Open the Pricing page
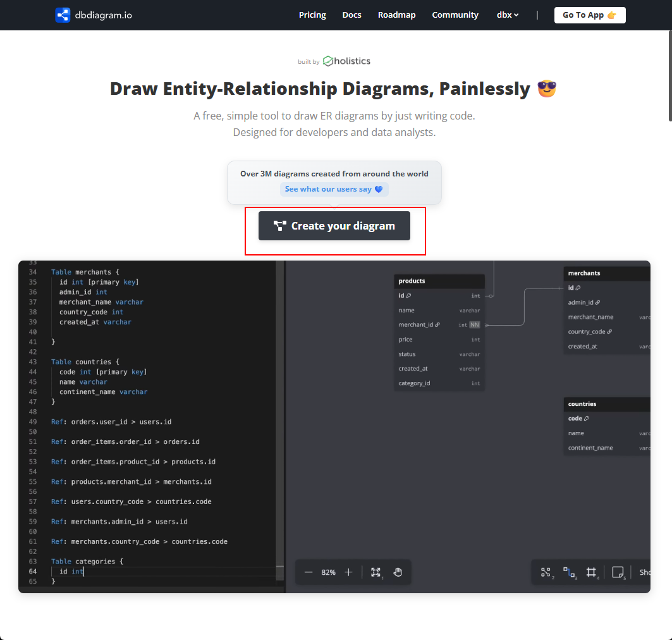The height and width of the screenshot is (640, 672). [312, 15]
